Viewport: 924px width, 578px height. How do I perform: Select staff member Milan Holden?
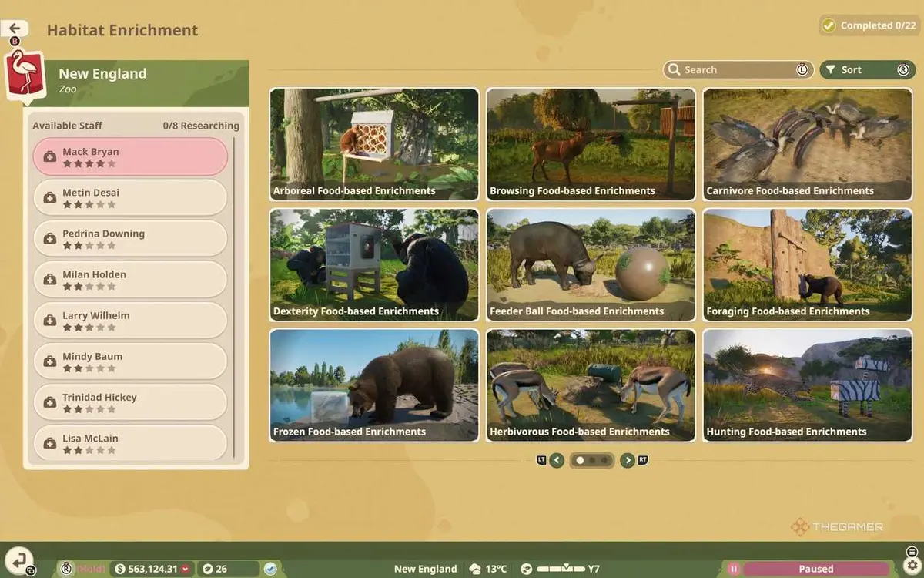(130, 279)
